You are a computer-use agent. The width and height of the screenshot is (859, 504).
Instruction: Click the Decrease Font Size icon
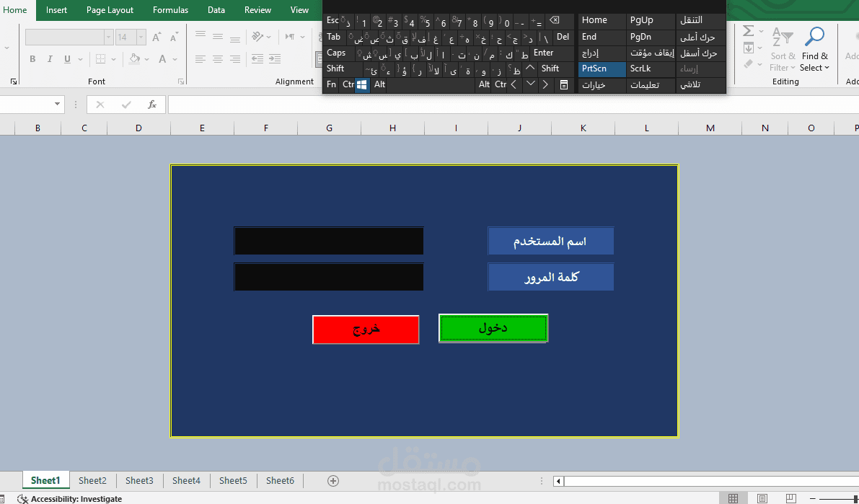pyautogui.click(x=175, y=37)
